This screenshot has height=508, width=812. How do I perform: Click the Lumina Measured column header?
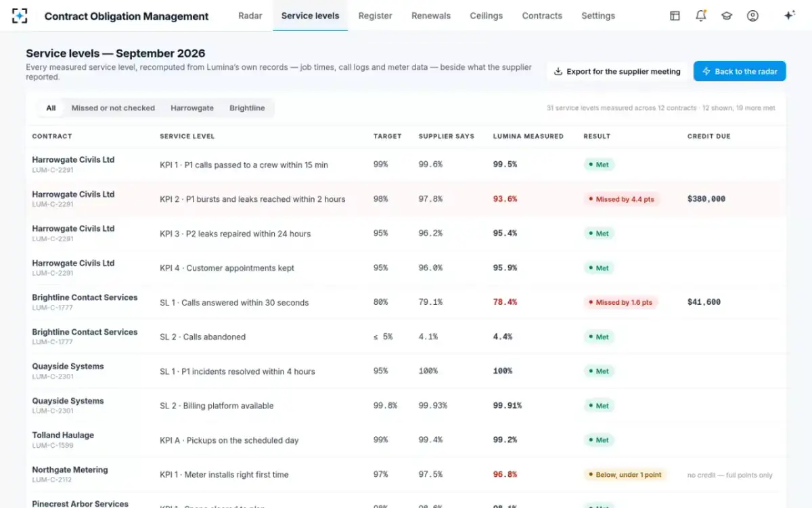(x=528, y=136)
